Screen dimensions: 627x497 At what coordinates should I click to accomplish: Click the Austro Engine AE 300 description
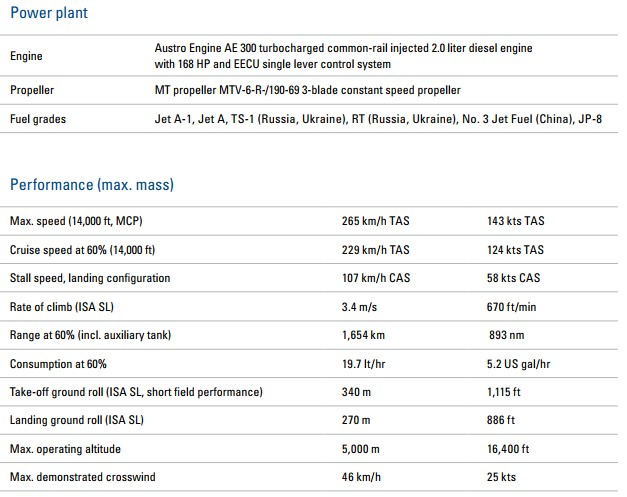tap(343, 56)
